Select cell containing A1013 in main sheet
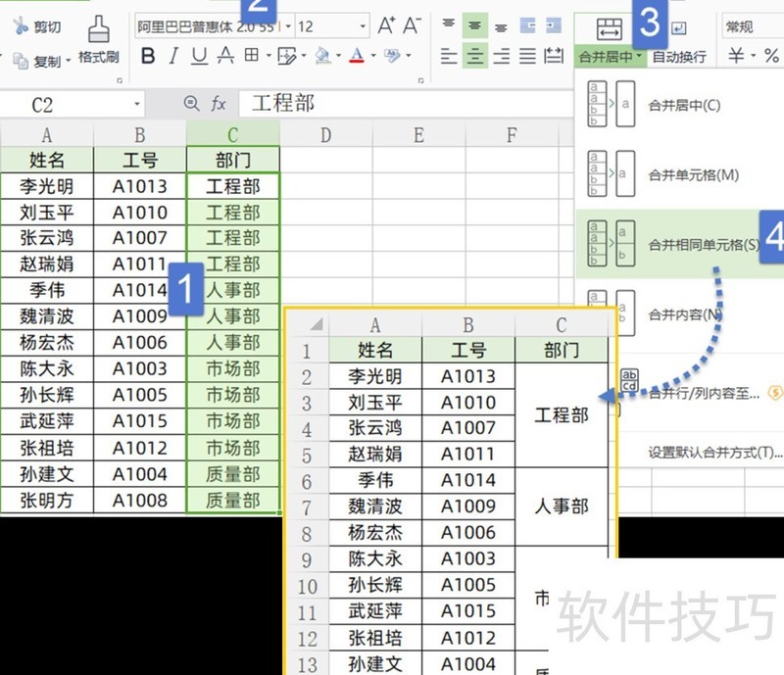Screen dimensions: 784x675 [139, 186]
